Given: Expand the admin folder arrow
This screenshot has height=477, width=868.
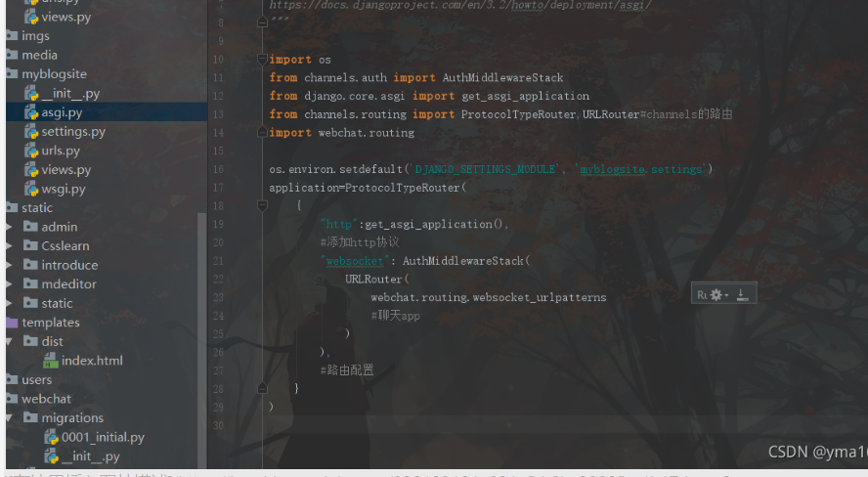Looking at the screenshot, I should pos(9,227).
